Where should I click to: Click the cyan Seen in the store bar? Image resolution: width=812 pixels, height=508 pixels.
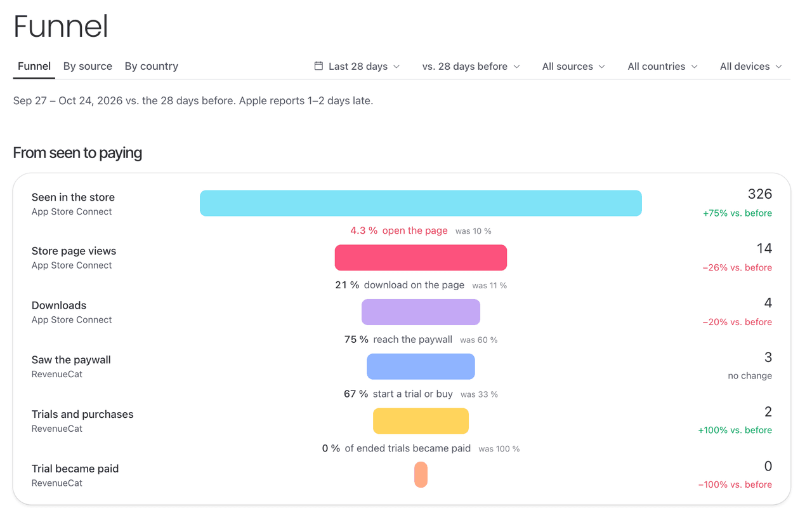(421, 203)
